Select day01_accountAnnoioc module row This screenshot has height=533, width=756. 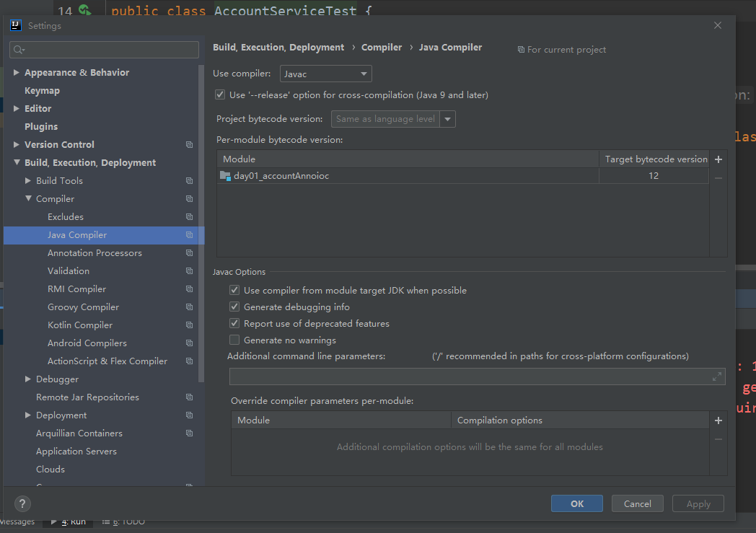click(463, 176)
